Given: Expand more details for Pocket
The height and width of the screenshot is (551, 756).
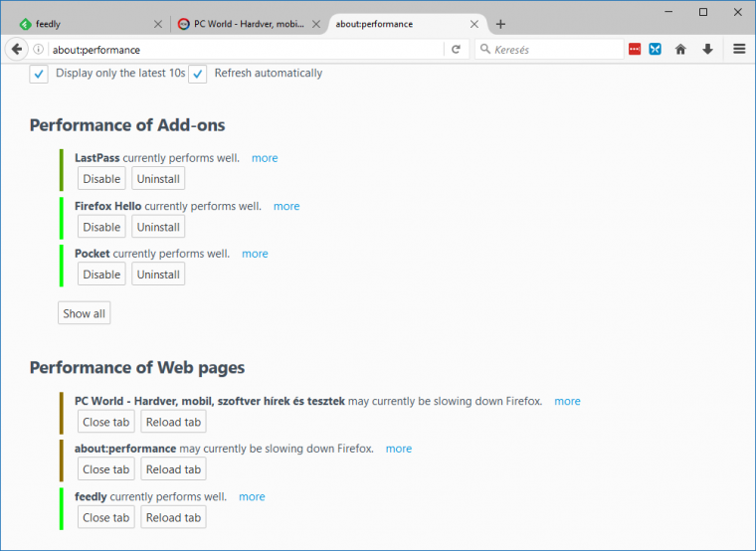Looking at the screenshot, I should pos(255,254).
